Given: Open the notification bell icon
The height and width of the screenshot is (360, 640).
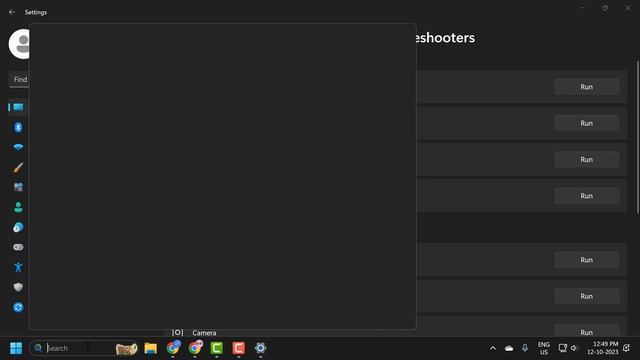Looking at the screenshot, I should [x=627, y=348].
